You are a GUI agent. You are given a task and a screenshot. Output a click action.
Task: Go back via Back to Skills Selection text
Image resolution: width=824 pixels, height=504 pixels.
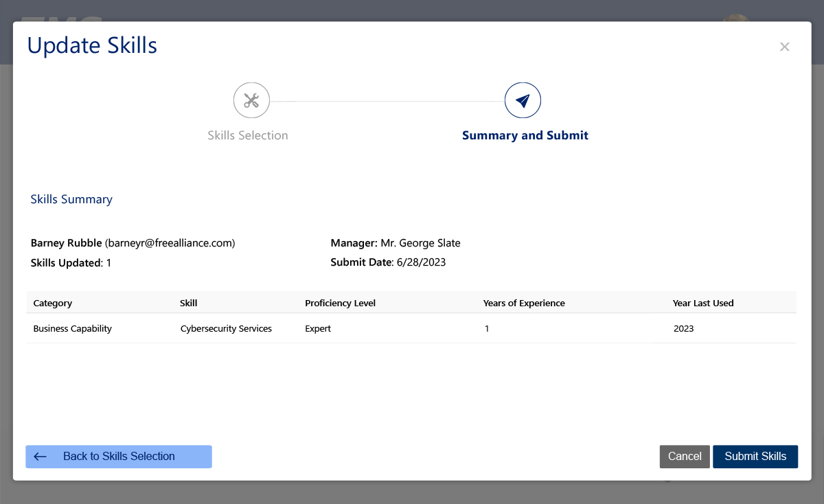119,457
